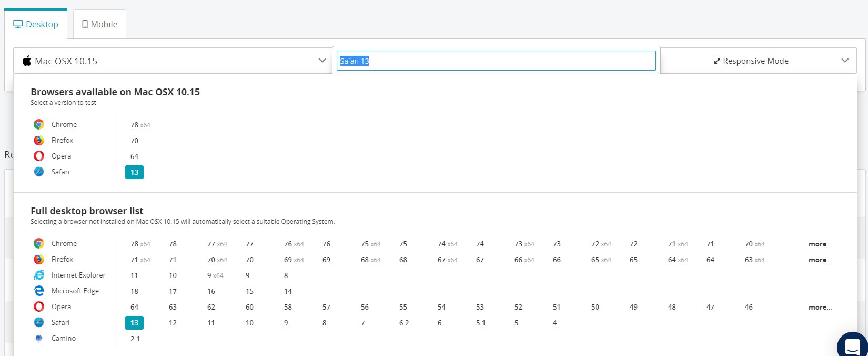Image resolution: width=868 pixels, height=356 pixels.
Task: Select Safari 12 in full list
Action: [173, 323]
